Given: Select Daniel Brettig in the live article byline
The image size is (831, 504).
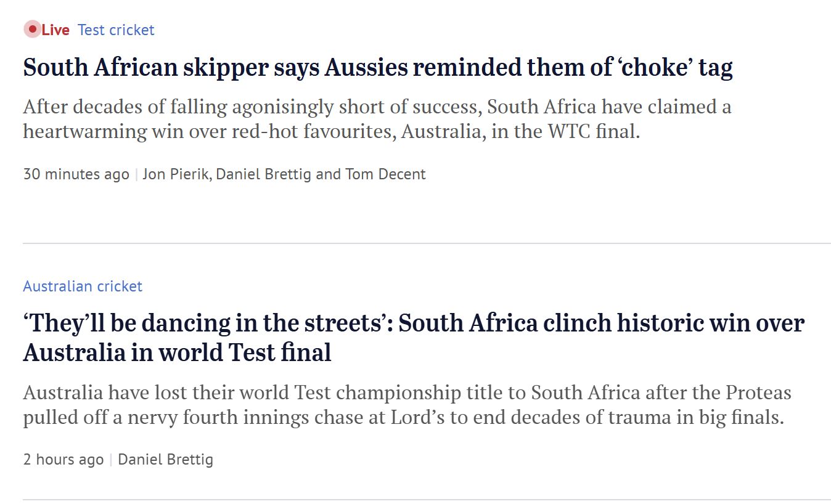Looking at the screenshot, I should pos(264,174).
